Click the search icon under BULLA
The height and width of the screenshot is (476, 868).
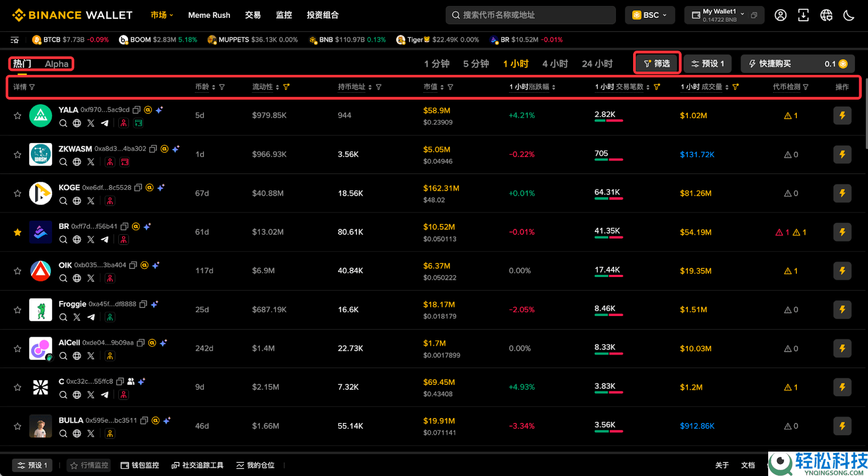(63, 434)
